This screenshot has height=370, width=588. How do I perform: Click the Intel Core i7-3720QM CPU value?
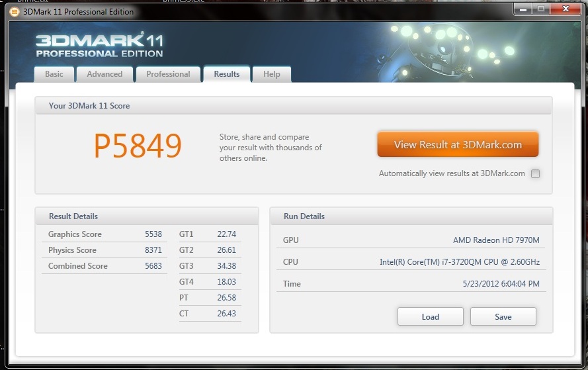pos(460,262)
